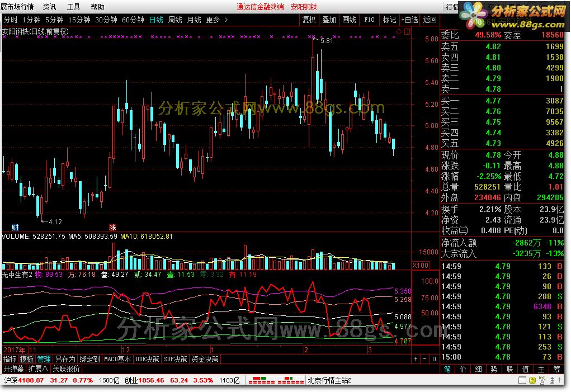Click the red market breadth bars in status bar

[276, 381]
